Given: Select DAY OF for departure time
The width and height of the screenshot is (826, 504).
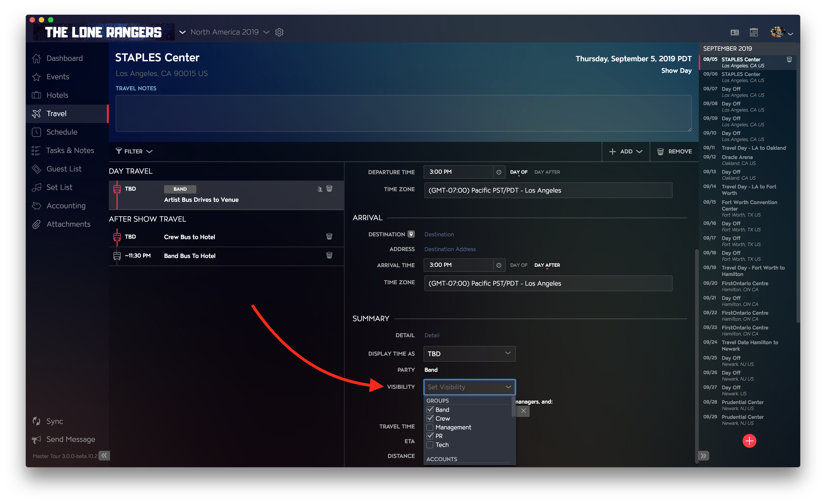Looking at the screenshot, I should [x=519, y=172].
